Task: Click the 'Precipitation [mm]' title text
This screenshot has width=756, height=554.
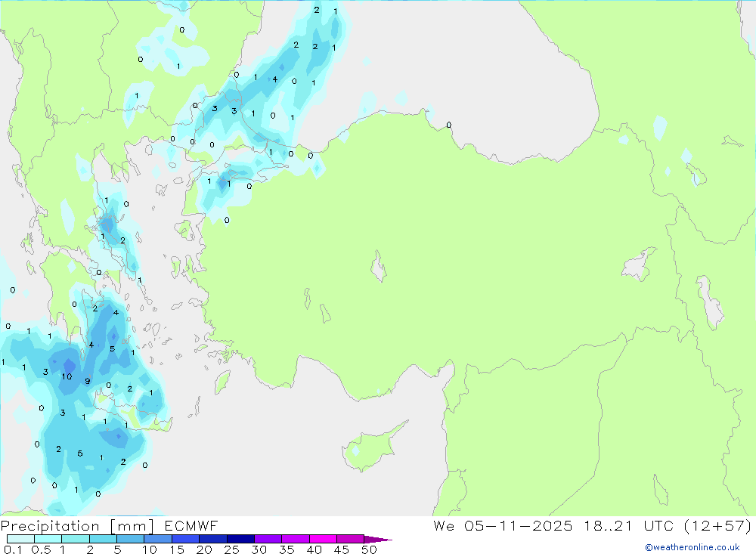Action: (77, 526)
